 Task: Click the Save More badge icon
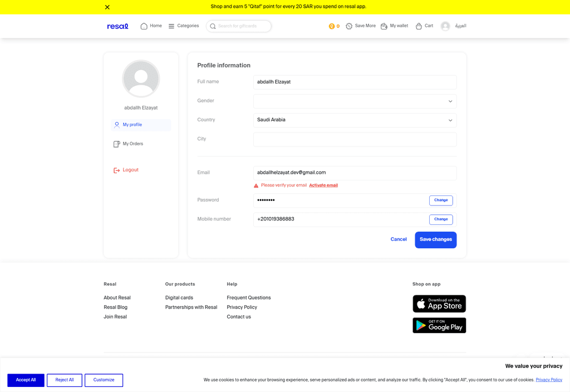(x=349, y=26)
